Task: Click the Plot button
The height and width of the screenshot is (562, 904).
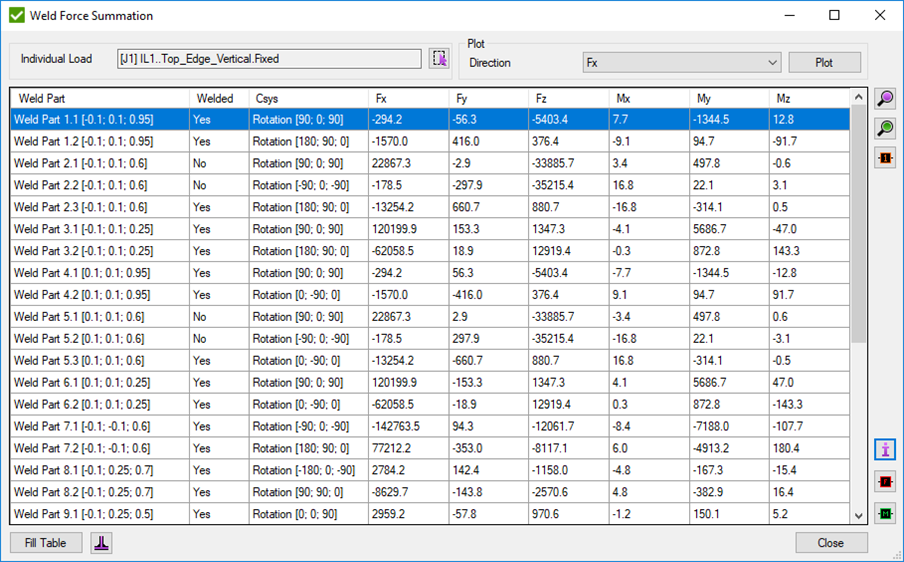Action: click(824, 63)
